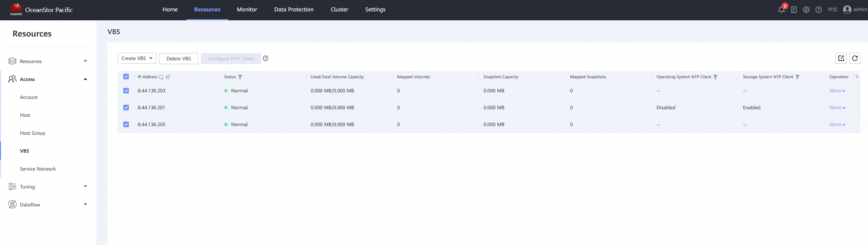
Task: Click the Configure NTP Client button
Action: click(231, 58)
